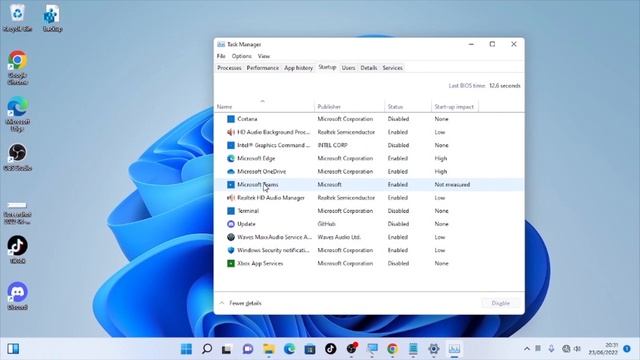Image resolution: width=640 pixels, height=360 pixels.
Task: Open File Explorer from the taskbar
Action: coord(269,349)
